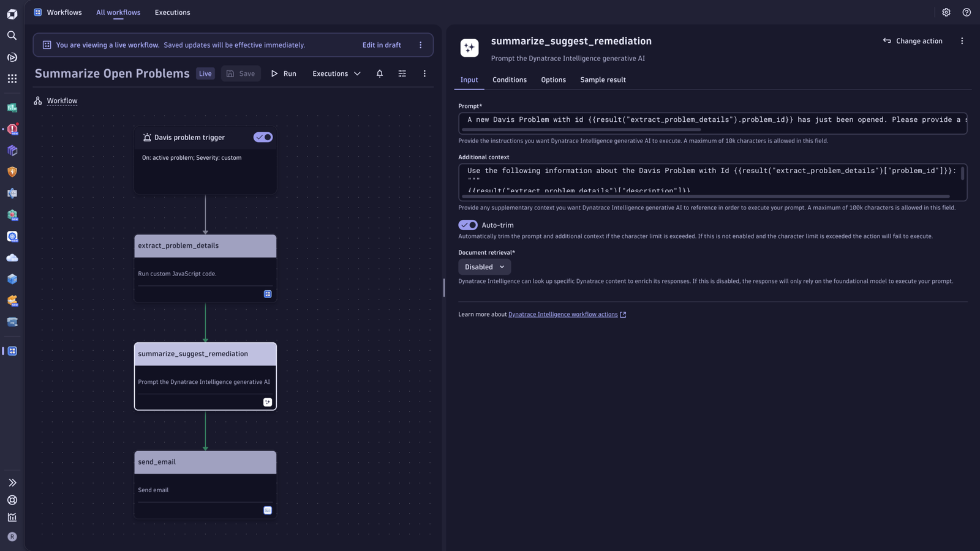Open the help question mark icon
This screenshot has height=551, width=980.
pos(967,12)
